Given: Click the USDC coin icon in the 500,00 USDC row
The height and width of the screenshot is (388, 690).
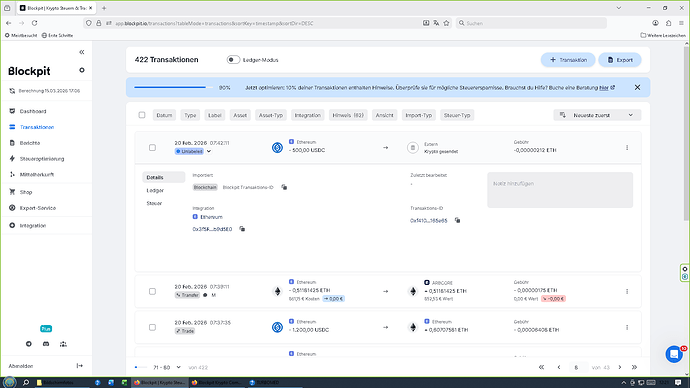Looking at the screenshot, I should coord(277,148).
